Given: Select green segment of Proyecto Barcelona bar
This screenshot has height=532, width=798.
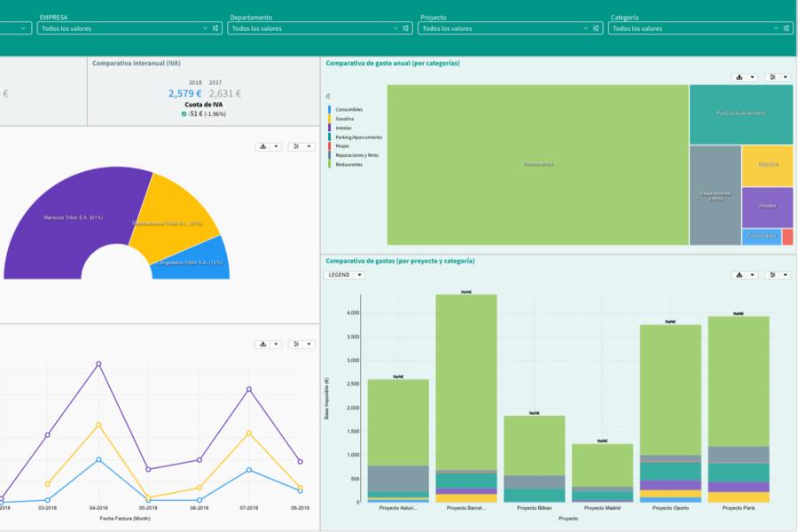Looking at the screenshot, I should pos(466,382).
